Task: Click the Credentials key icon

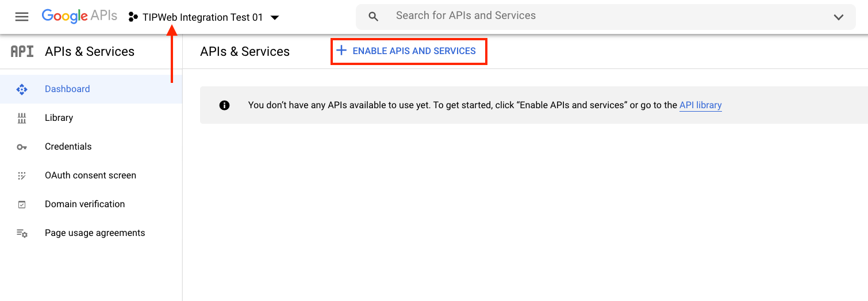Action: coord(22,147)
